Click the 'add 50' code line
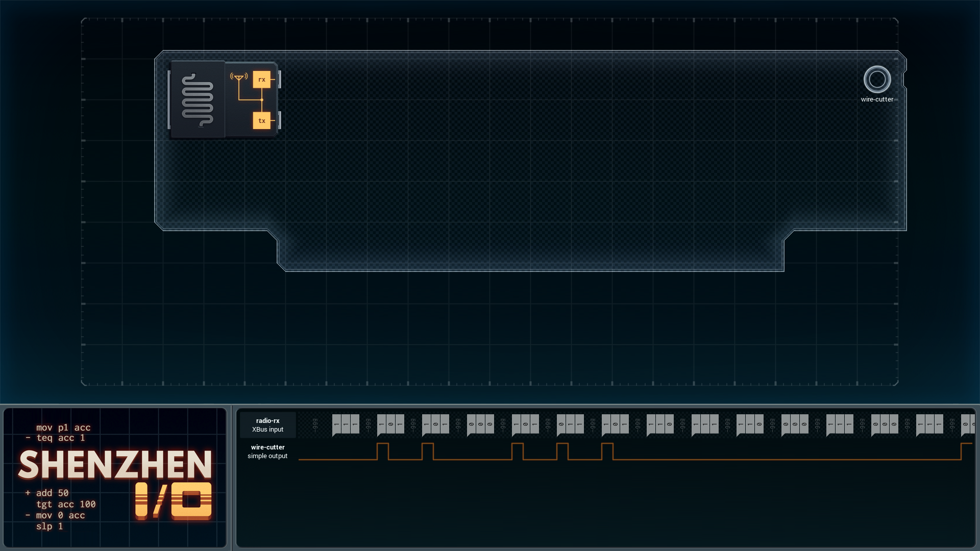Image resolution: width=980 pixels, height=551 pixels. (52, 493)
